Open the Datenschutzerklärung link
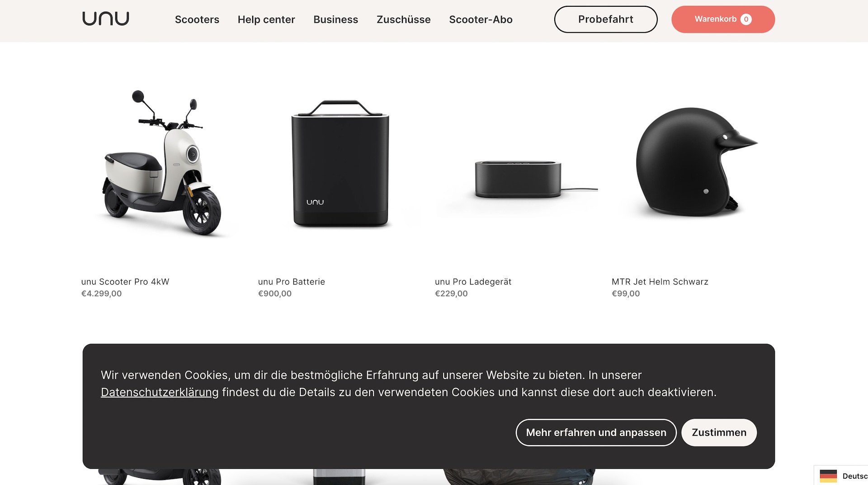 [x=160, y=392]
